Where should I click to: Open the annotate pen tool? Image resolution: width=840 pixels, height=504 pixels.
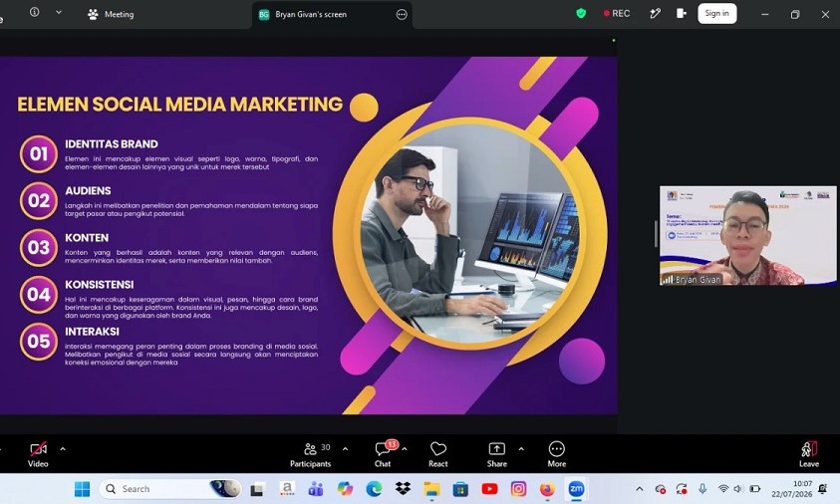click(x=655, y=13)
